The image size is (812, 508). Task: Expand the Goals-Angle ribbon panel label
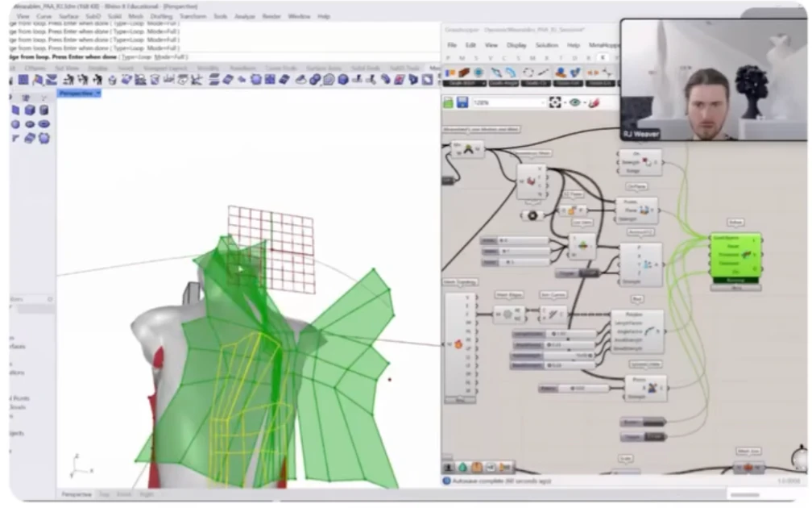tap(503, 84)
